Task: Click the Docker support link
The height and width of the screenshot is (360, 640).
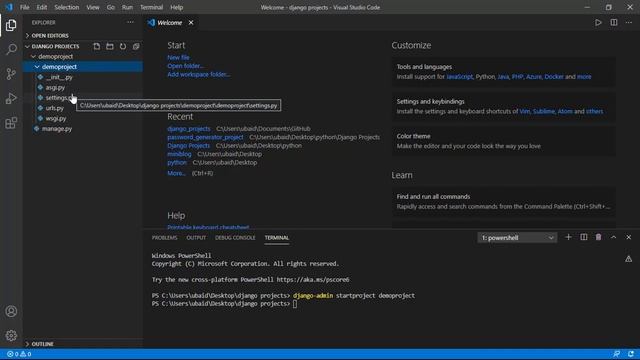Action: pos(554,77)
